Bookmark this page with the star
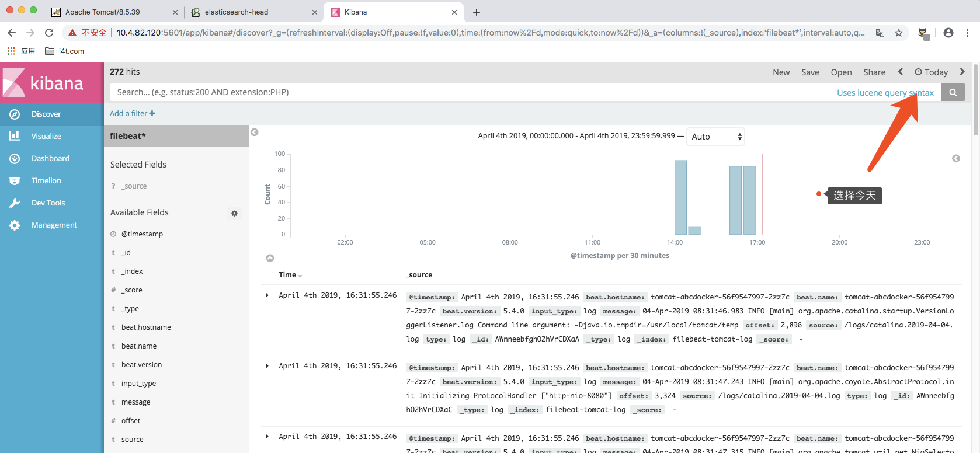The width and height of the screenshot is (980, 453). 899,33
